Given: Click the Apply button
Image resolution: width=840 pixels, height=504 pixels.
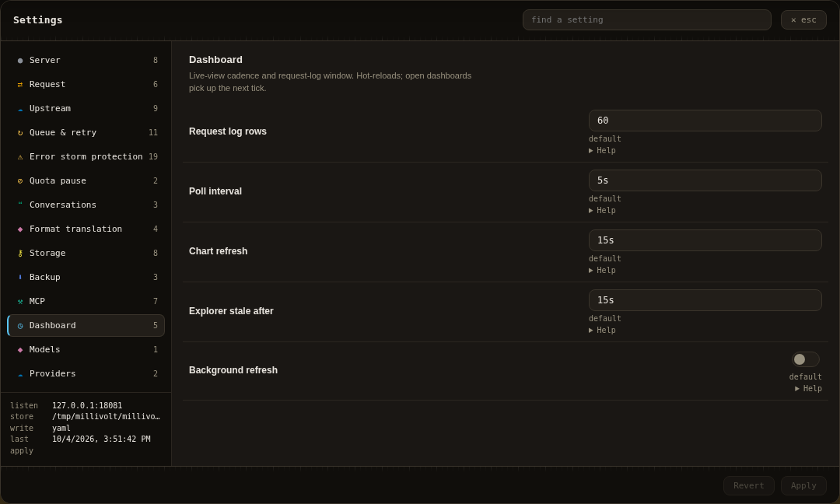Looking at the screenshot, I should coord(803,486).
